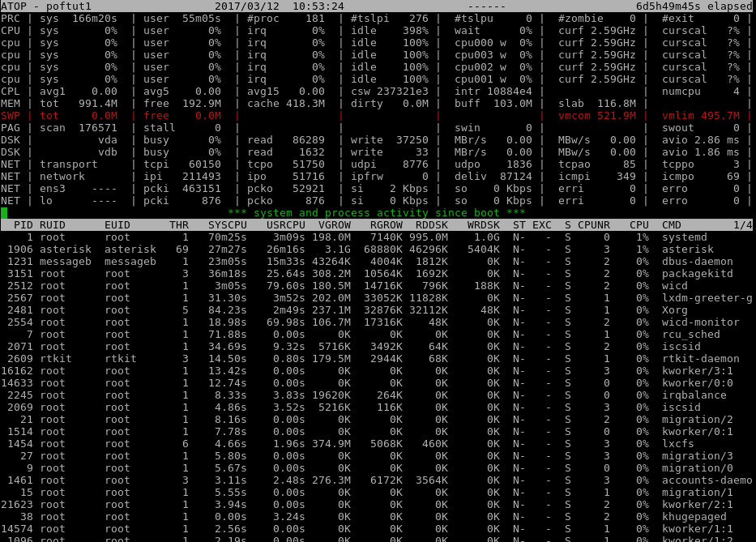The height and width of the screenshot is (542, 756).
Task: Click the CMD column header
Action: [x=672, y=225]
